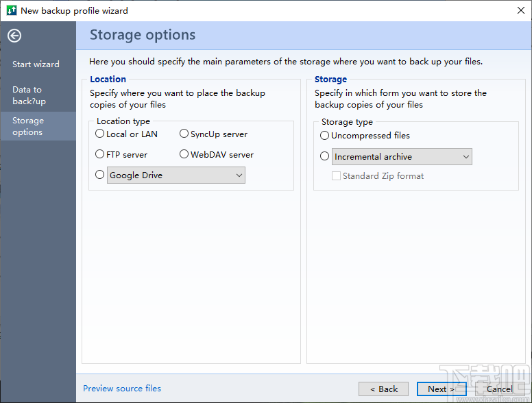Viewport: 532px width, 403px height.
Task: Expand the Incremental archive dropdown
Action: click(x=402, y=157)
